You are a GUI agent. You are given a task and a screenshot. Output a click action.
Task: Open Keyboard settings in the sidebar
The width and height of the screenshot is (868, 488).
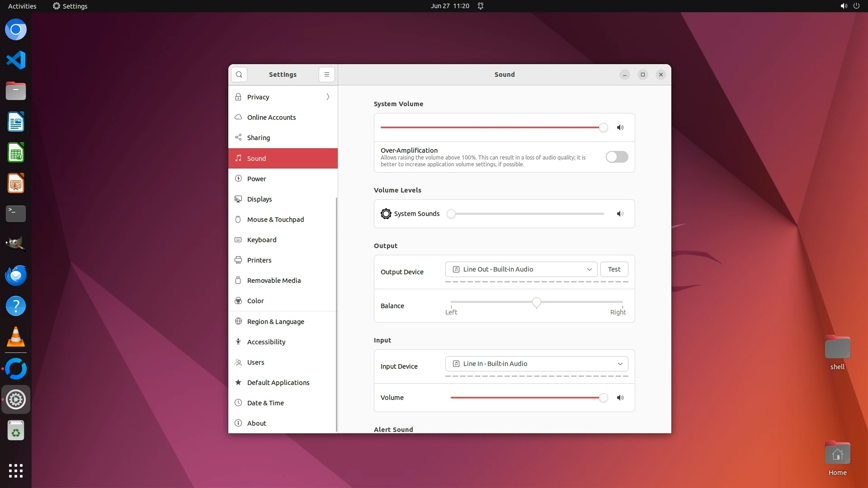[261, 240]
